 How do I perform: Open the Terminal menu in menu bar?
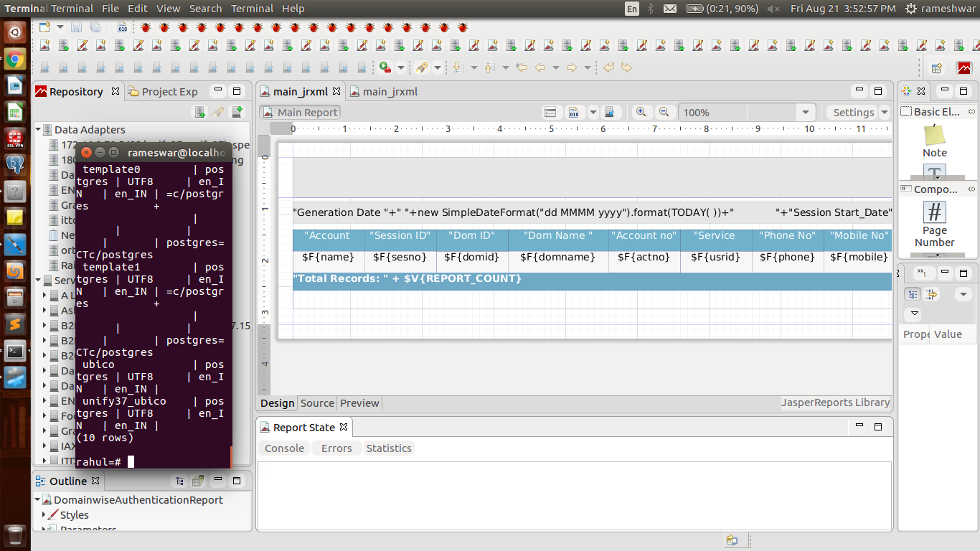coord(252,9)
